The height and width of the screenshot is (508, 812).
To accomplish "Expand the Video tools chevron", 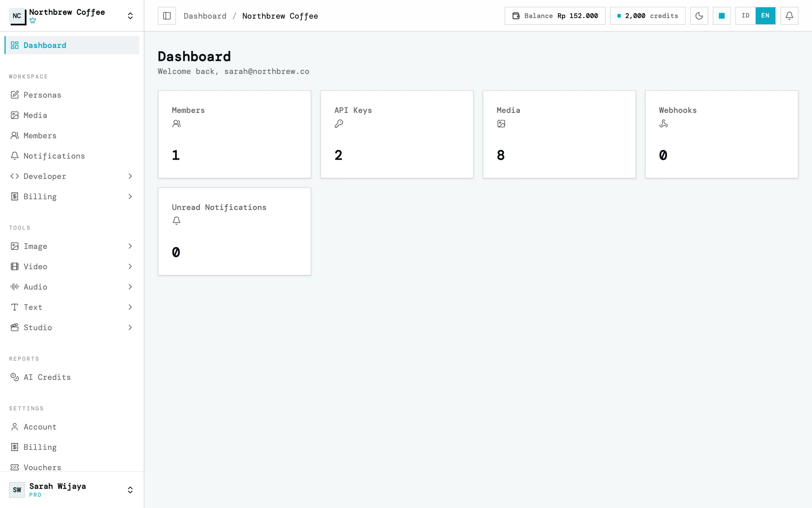I will click(130, 266).
